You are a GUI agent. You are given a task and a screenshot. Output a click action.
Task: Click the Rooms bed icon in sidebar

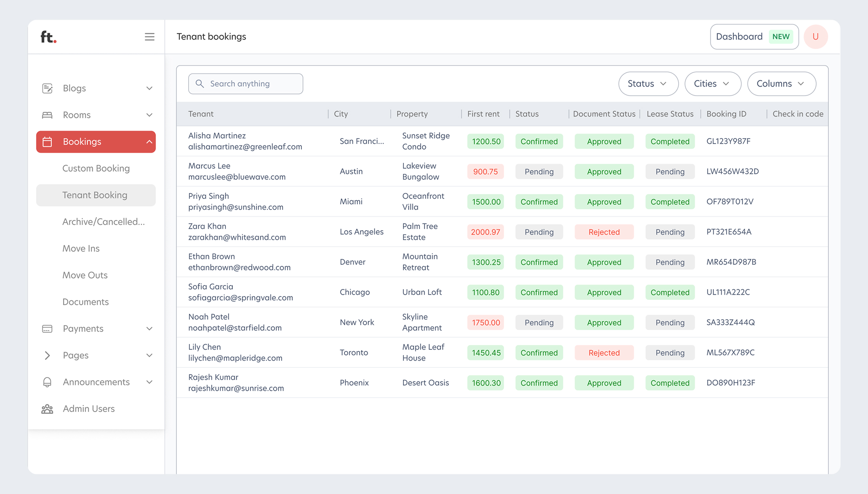coord(47,114)
